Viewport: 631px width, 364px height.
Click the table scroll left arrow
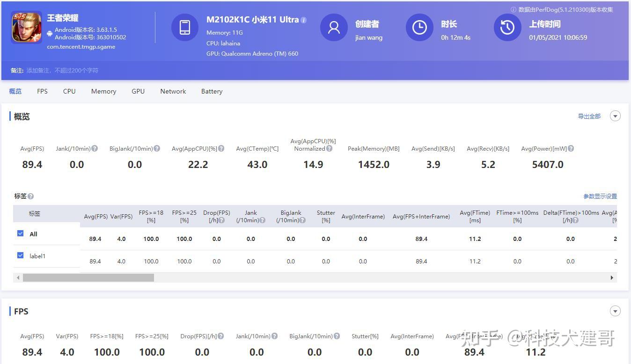(18, 277)
